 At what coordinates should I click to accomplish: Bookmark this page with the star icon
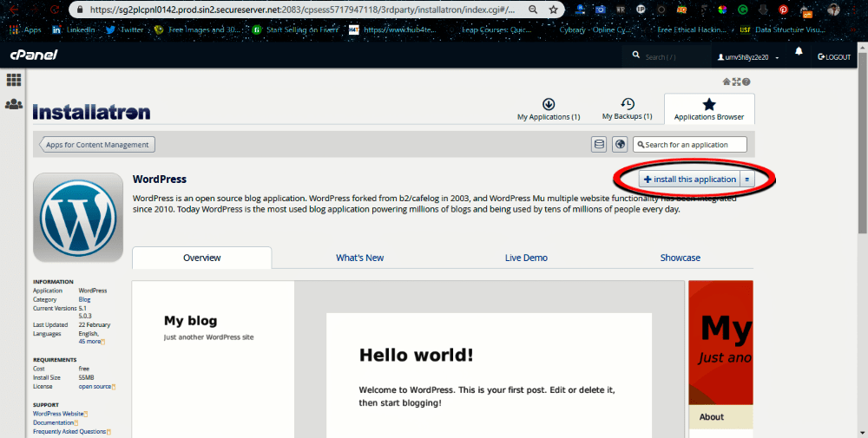point(553,10)
